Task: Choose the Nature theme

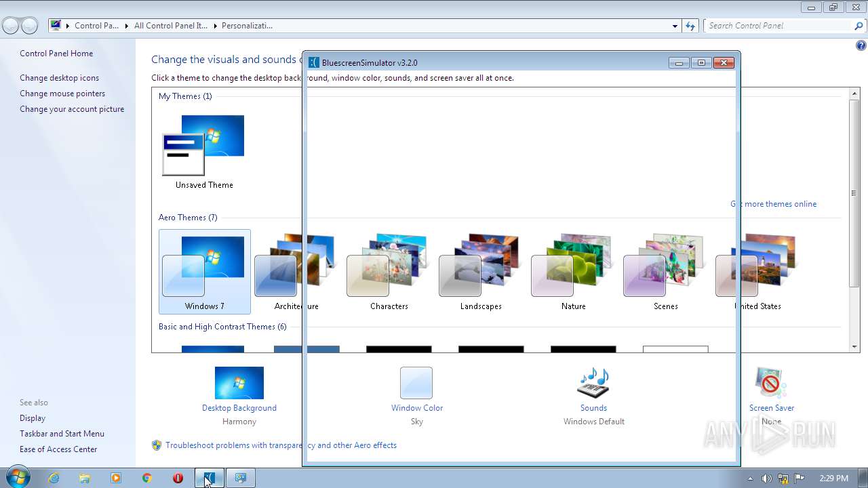Action: [573, 271]
